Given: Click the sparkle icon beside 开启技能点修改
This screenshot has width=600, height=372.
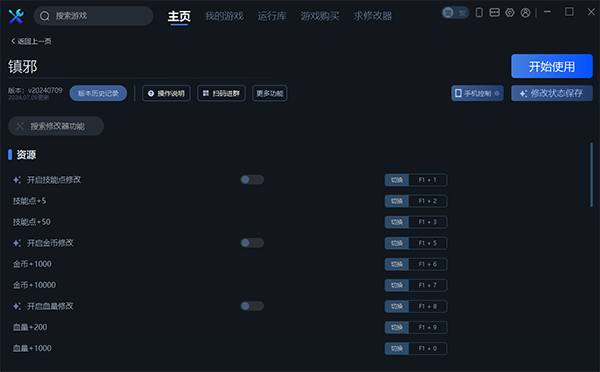Looking at the screenshot, I should click(17, 180).
